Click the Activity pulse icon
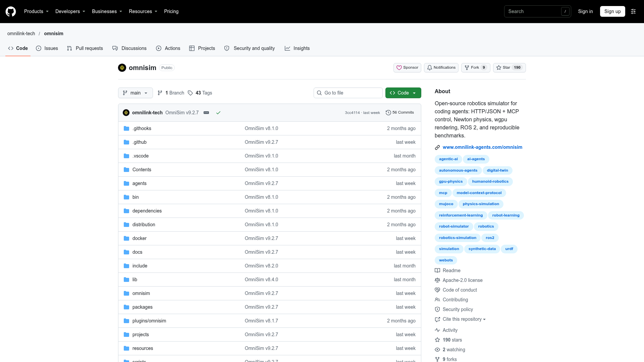The width and height of the screenshot is (644, 362). pos(437,330)
